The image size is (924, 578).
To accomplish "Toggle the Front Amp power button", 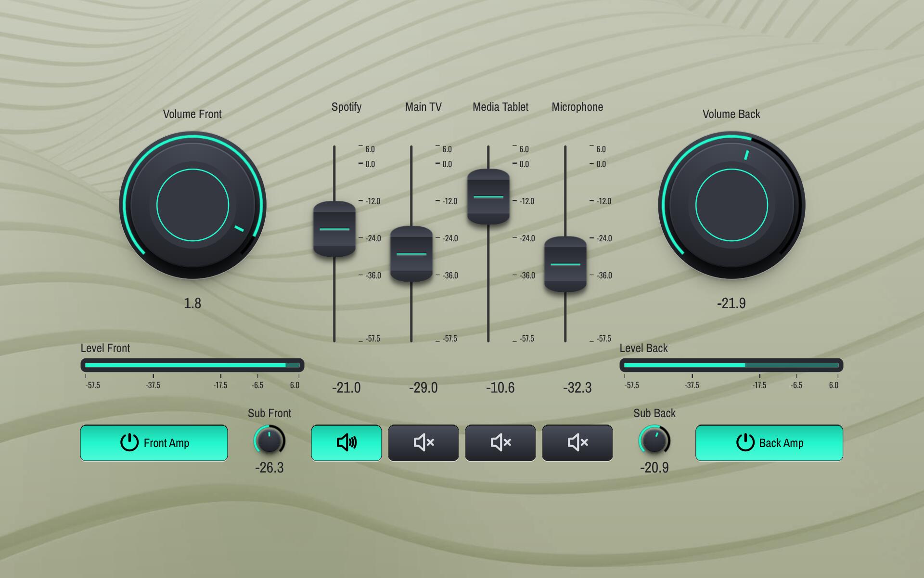I will (x=154, y=443).
